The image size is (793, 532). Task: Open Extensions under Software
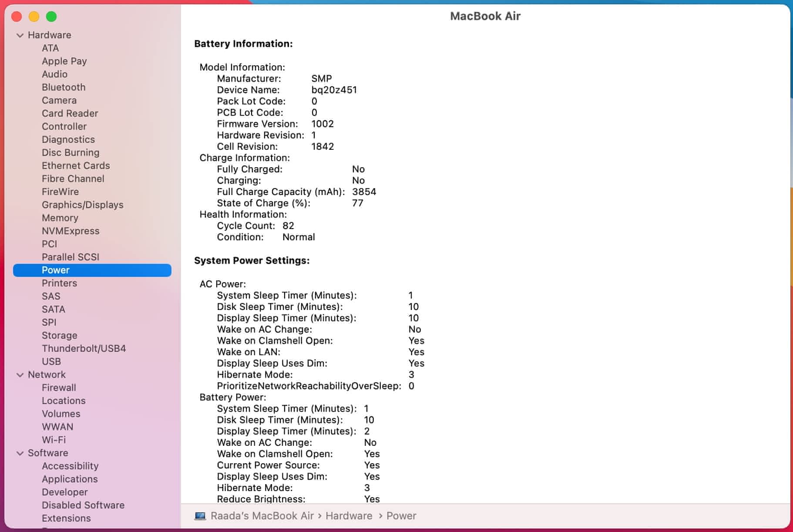66,518
